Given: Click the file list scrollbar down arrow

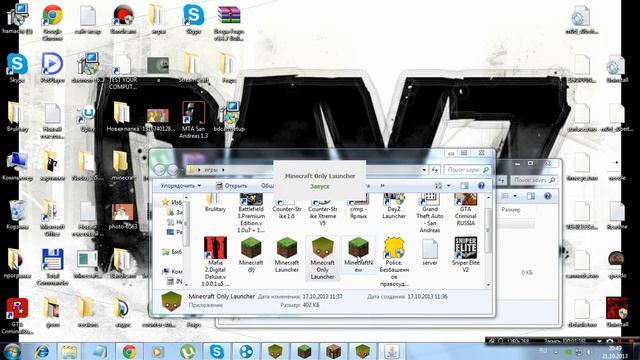Looking at the screenshot, I should point(488,284).
